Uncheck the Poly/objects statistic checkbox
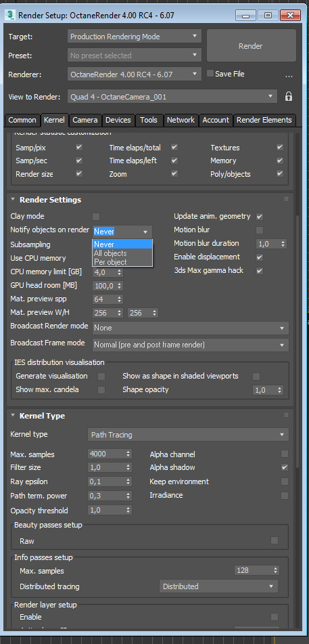309x644 pixels. pyautogui.click(x=280, y=173)
